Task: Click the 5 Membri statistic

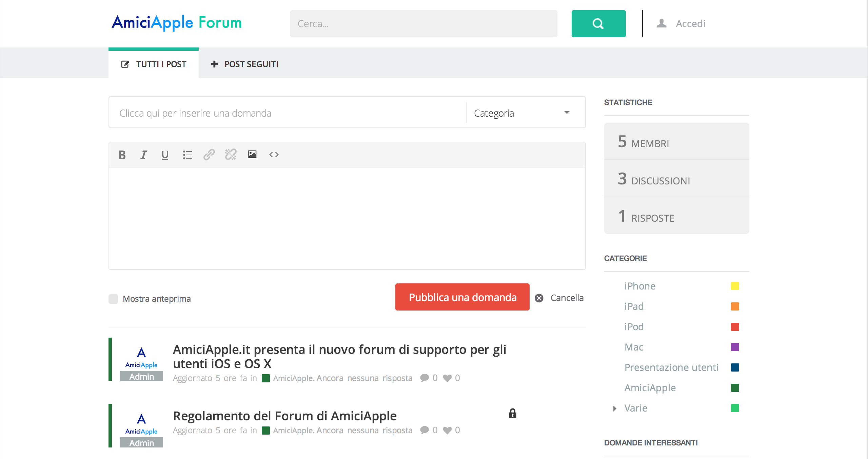Action: tap(677, 141)
